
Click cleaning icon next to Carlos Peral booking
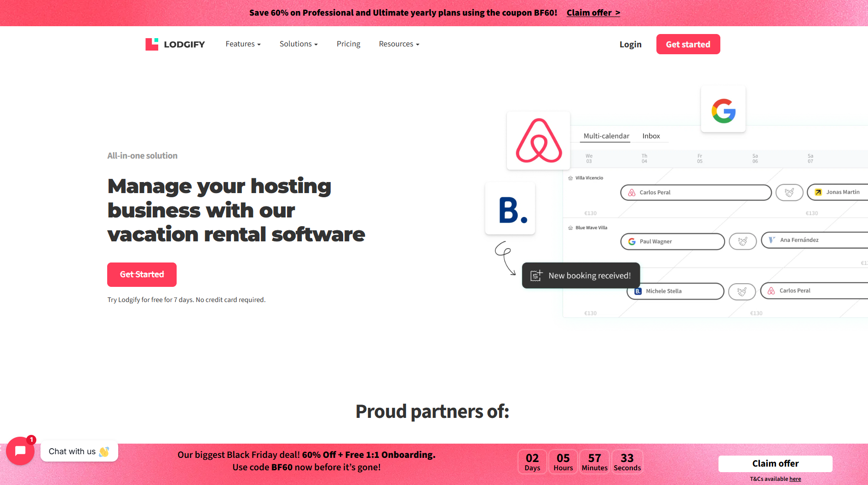(789, 193)
